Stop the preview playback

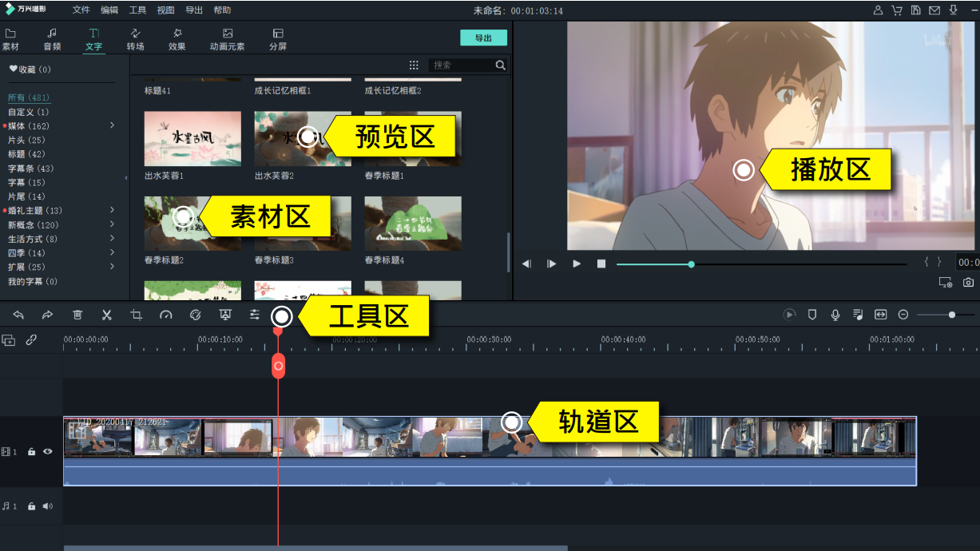click(601, 264)
